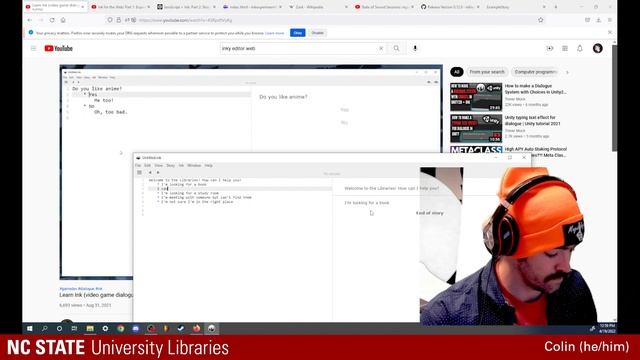Click the YouTube logo

coord(58,48)
